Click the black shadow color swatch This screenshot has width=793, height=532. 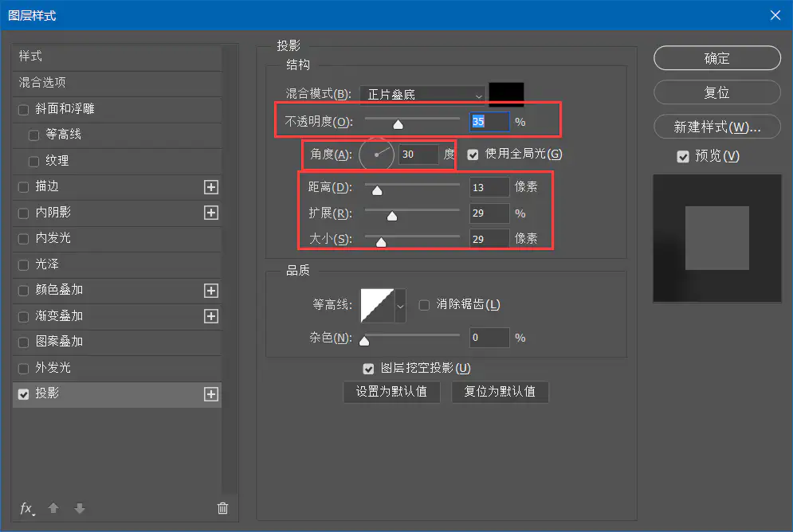[x=506, y=93]
